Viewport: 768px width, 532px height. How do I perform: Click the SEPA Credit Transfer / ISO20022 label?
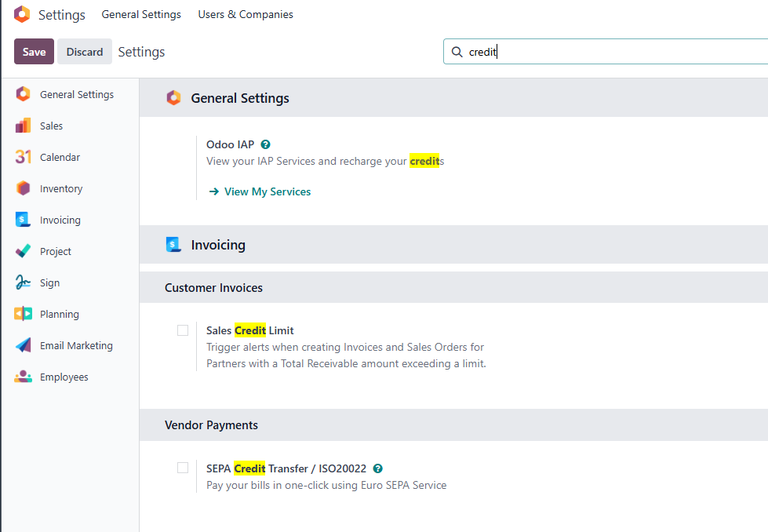(286, 468)
